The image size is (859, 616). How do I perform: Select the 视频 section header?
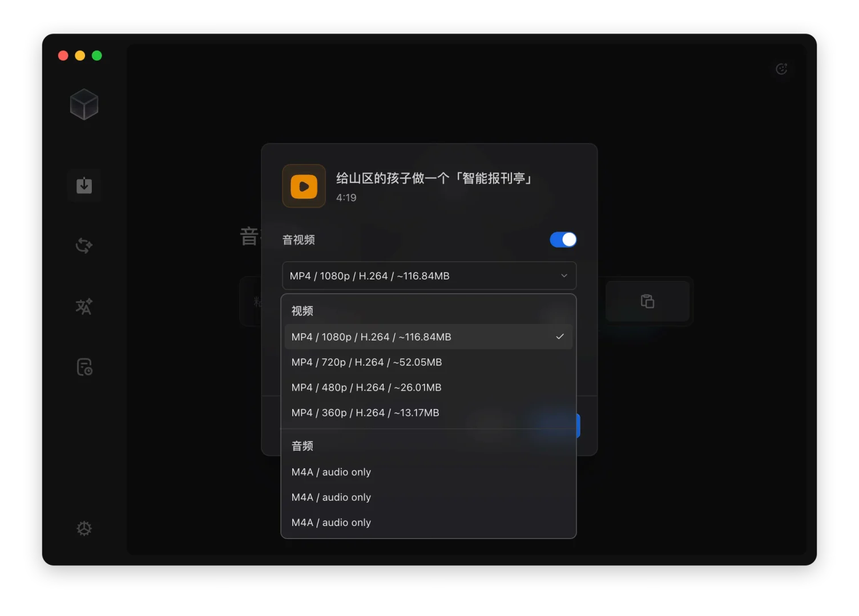302,311
